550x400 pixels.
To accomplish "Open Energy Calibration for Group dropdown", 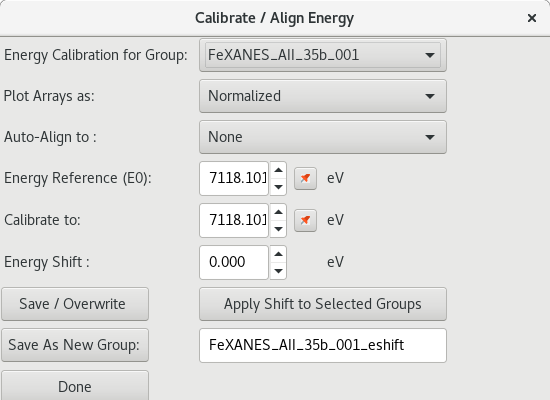I will click(323, 55).
